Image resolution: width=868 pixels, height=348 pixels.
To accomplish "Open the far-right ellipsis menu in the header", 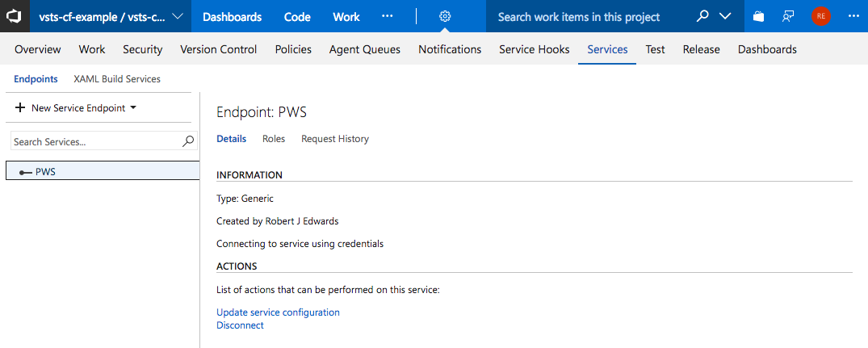I will [853, 16].
